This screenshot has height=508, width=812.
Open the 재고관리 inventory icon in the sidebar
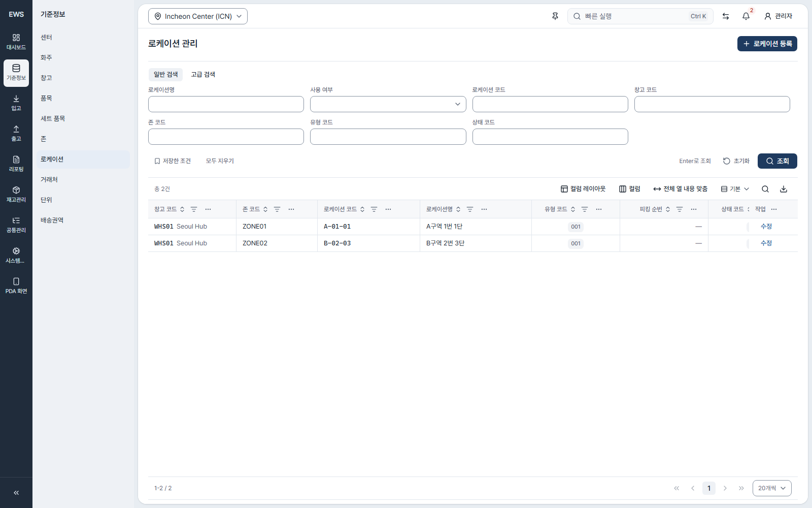pos(16,195)
